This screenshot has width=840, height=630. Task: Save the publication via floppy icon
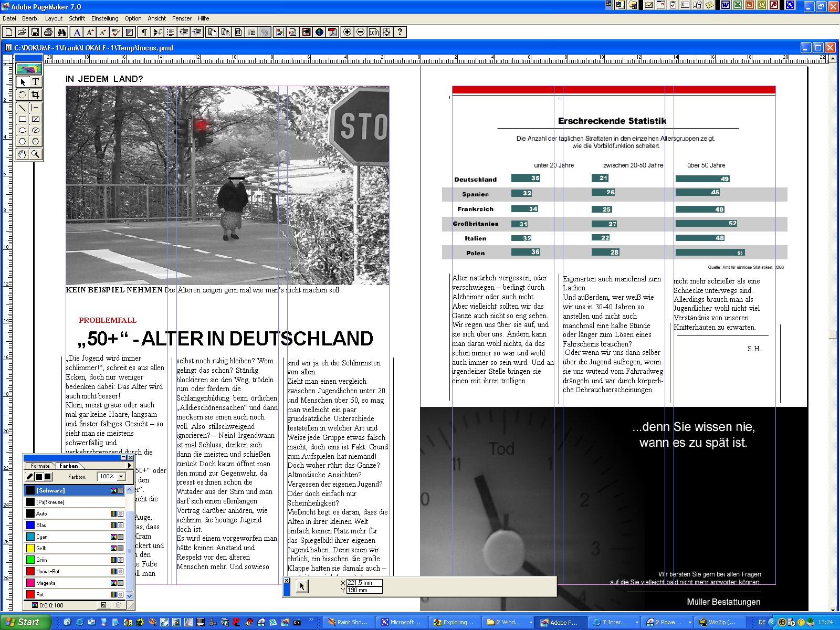click(35, 32)
